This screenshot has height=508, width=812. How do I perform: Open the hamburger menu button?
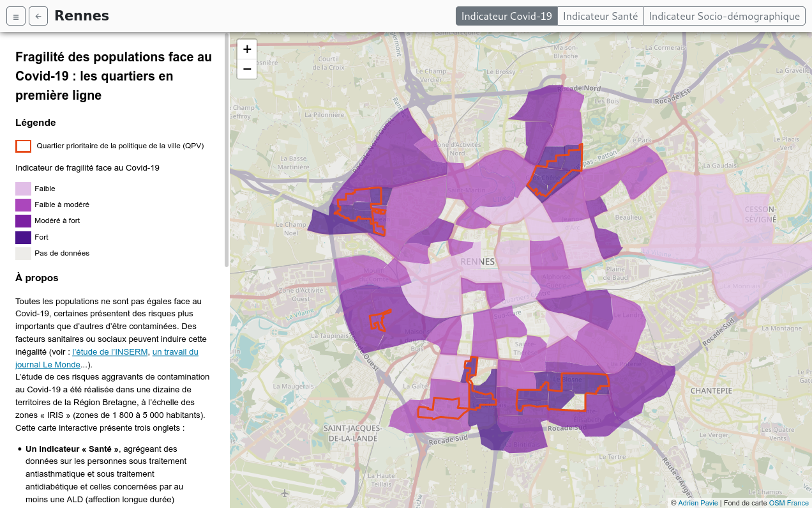[16, 17]
